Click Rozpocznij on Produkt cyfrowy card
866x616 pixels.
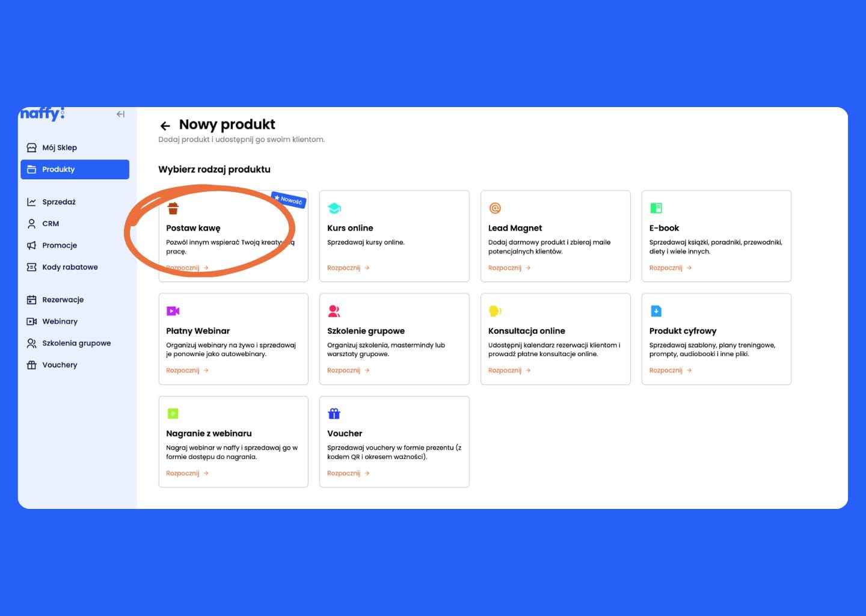point(671,371)
